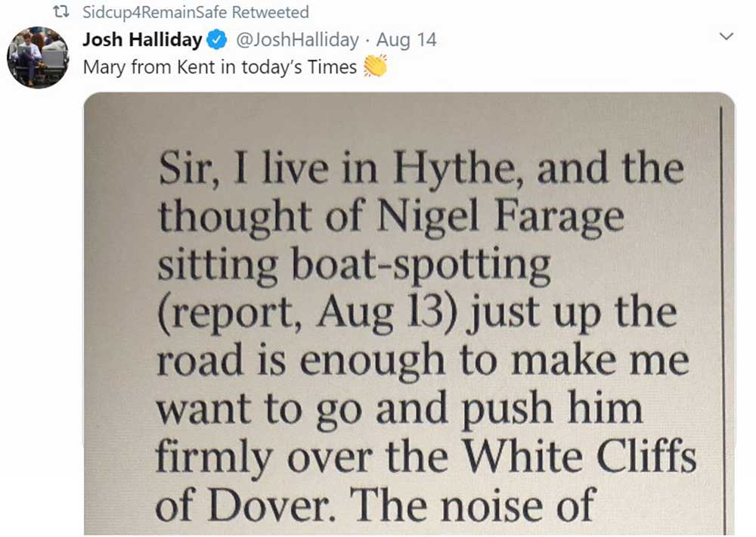756x537 pixels.
Task: Open the Aug 14 timestamp link
Action: tap(407, 39)
